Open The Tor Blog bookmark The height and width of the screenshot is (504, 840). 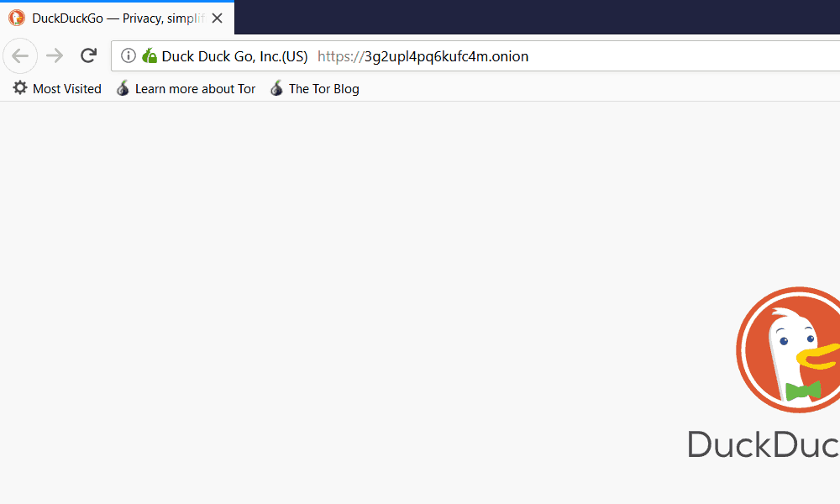(314, 88)
